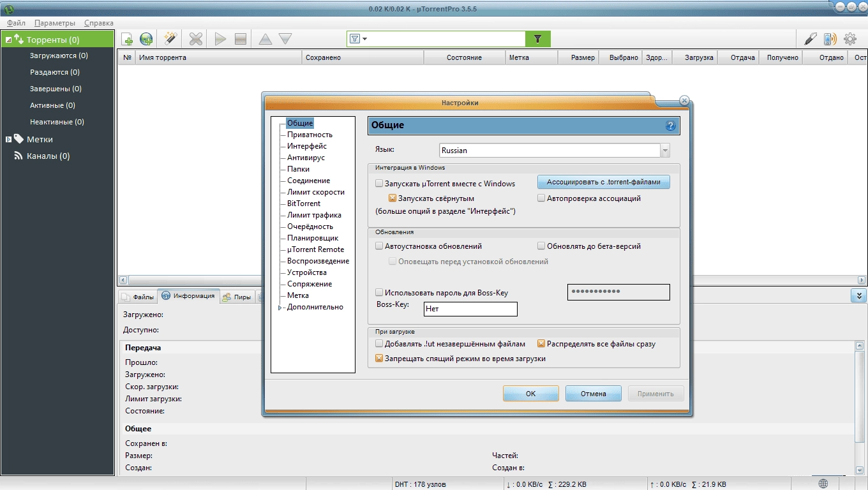This screenshot has height=490, width=868.
Task: Open Preferences gear icon in toolbar
Action: [849, 39]
